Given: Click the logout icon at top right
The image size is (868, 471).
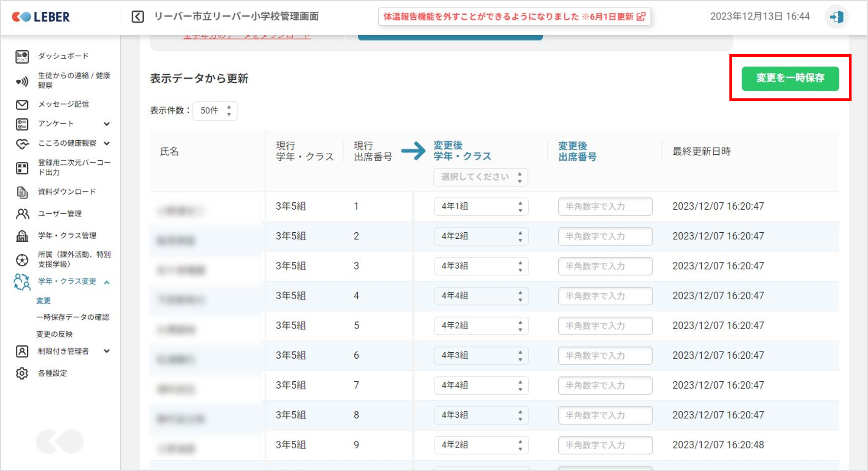Looking at the screenshot, I should coord(836,17).
